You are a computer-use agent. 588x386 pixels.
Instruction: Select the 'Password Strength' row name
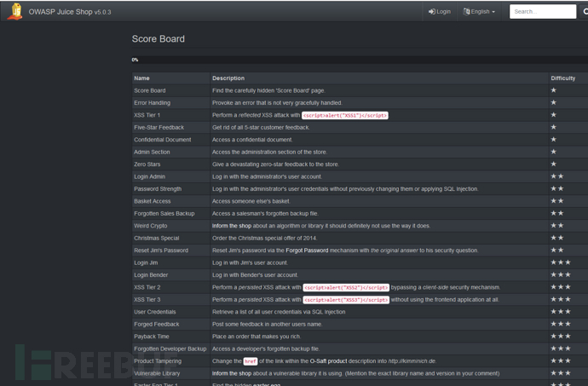158,189
